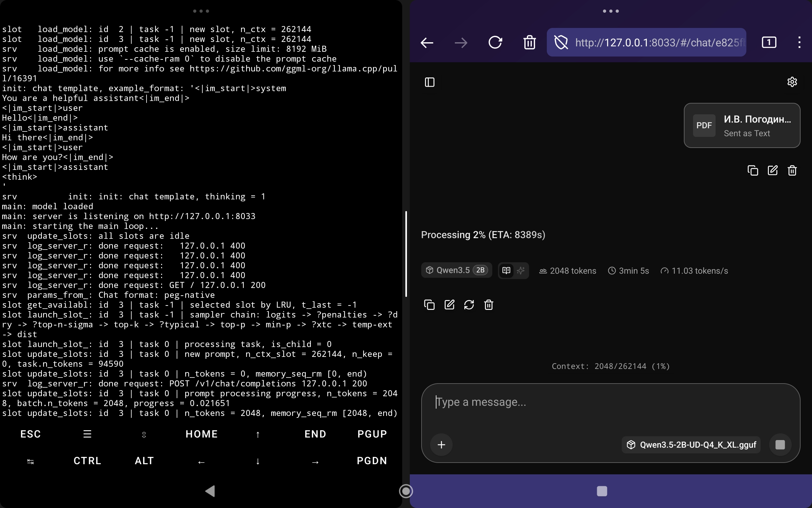Image resolution: width=812 pixels, height=508 pixels.
Task: Click the Qwen3.5 2B model badge
Action: point(456,270)
